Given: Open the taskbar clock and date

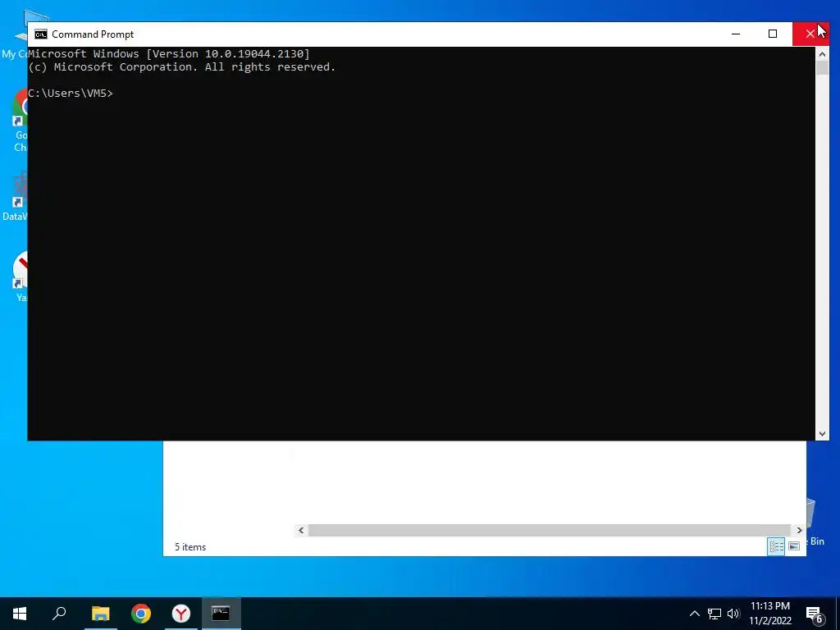Looking at the screenshot, I should (770, 614).
